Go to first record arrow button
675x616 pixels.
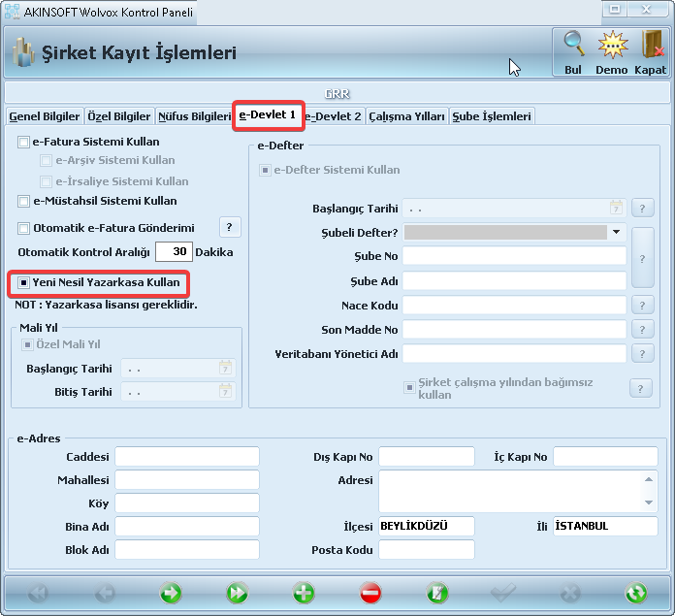click(38, 594)
